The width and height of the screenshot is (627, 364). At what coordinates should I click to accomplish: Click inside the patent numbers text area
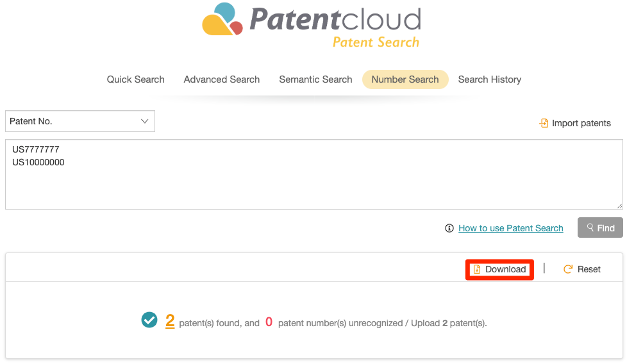pyautogui.click(x=314, y=174)
